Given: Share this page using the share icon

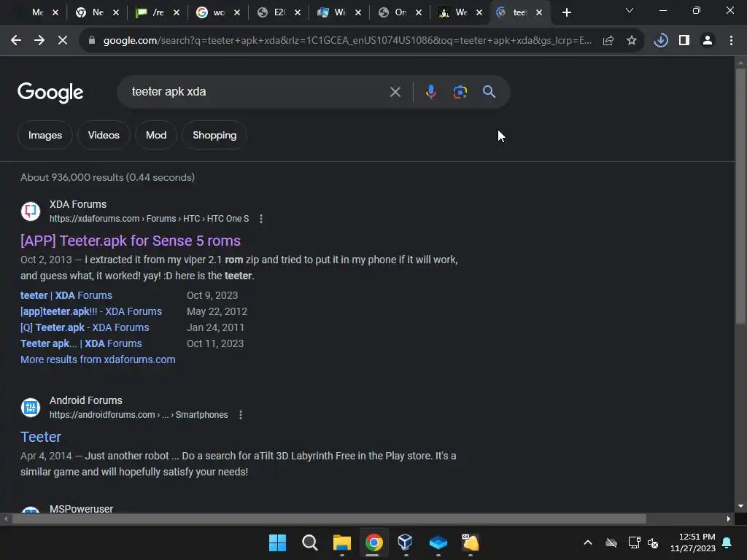Looking at the screenshot, I should pyautogui.click(x=608, y=41).
